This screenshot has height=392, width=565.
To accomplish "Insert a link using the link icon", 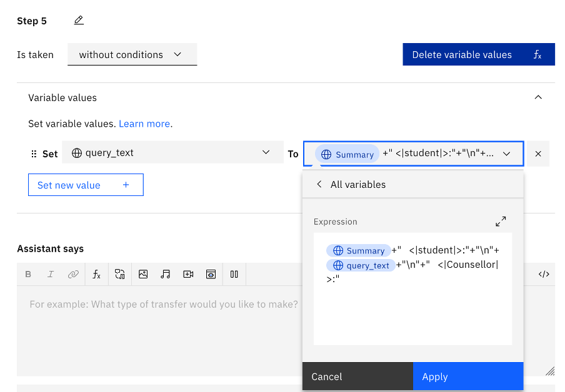I will click(73, 274).
